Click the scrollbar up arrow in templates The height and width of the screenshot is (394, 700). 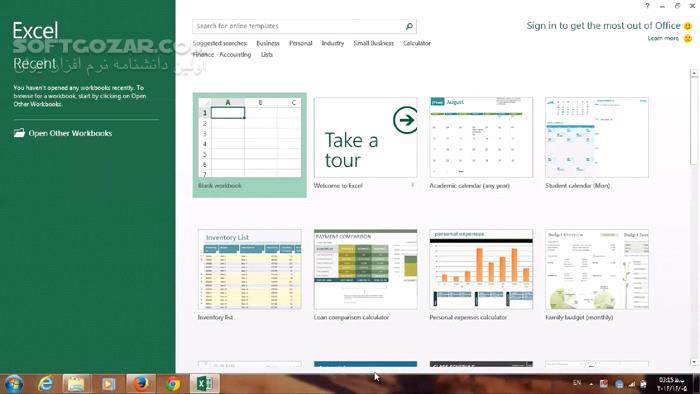694,72
